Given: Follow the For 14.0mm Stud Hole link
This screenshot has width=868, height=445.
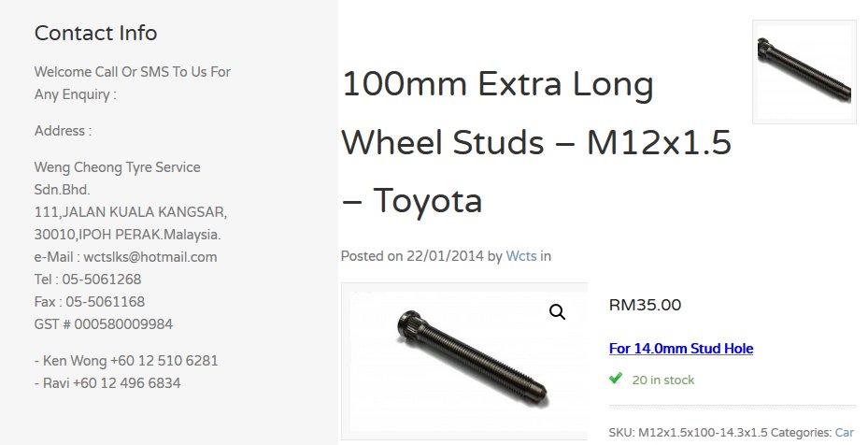Looking at the screenshot, I should [x=681, y=349].
